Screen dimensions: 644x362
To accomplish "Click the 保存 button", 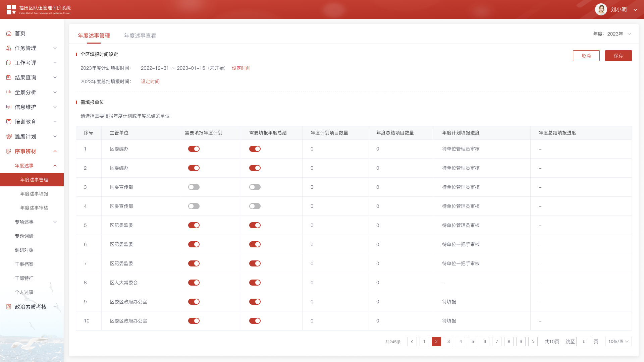I will (x=618, y=56).
